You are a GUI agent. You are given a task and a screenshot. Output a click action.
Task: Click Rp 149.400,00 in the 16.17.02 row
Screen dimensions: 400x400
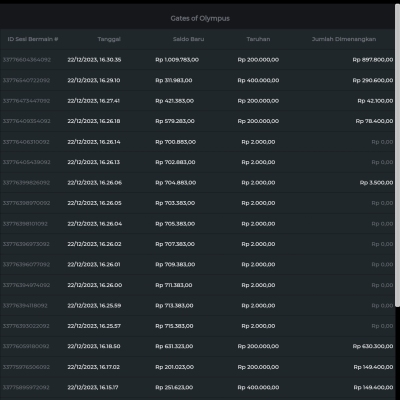(373, 367)
